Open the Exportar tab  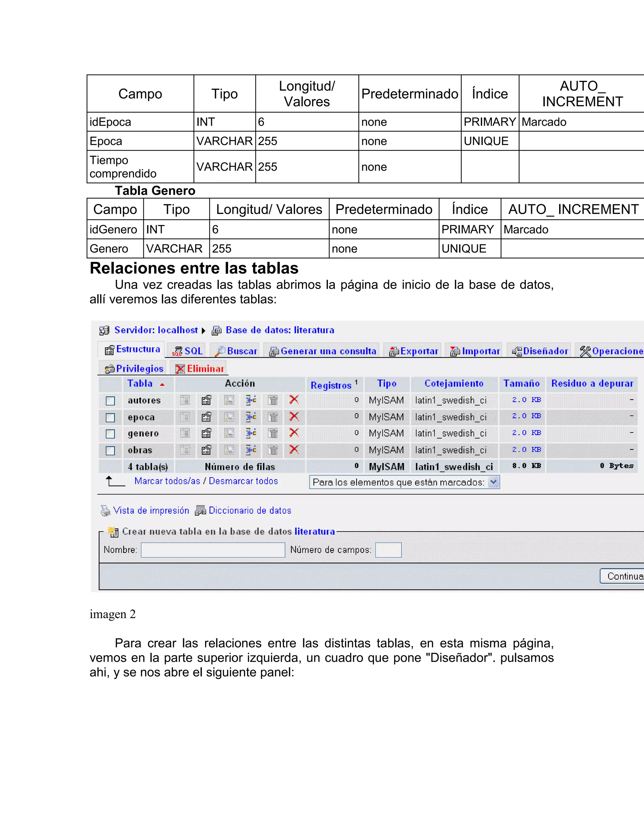(x=413, y=351)
